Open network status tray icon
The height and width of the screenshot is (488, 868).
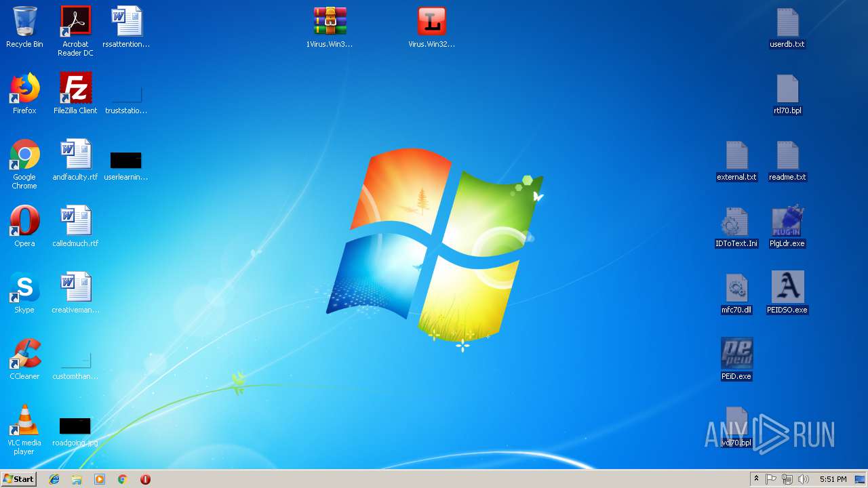click(x=787, y=479)
